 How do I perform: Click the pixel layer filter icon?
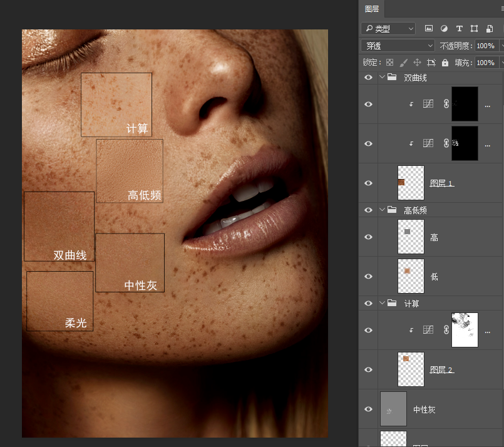[429, 28]
